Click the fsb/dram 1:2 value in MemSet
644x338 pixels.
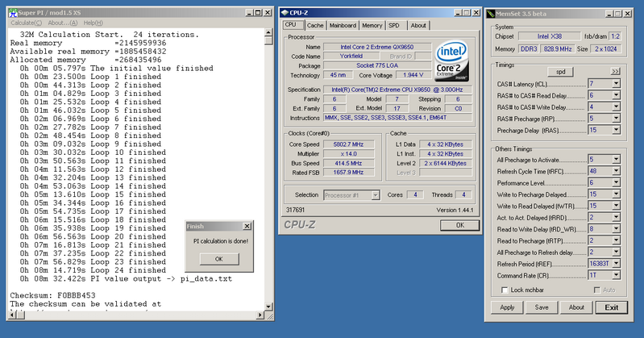(x=615, y=36)
